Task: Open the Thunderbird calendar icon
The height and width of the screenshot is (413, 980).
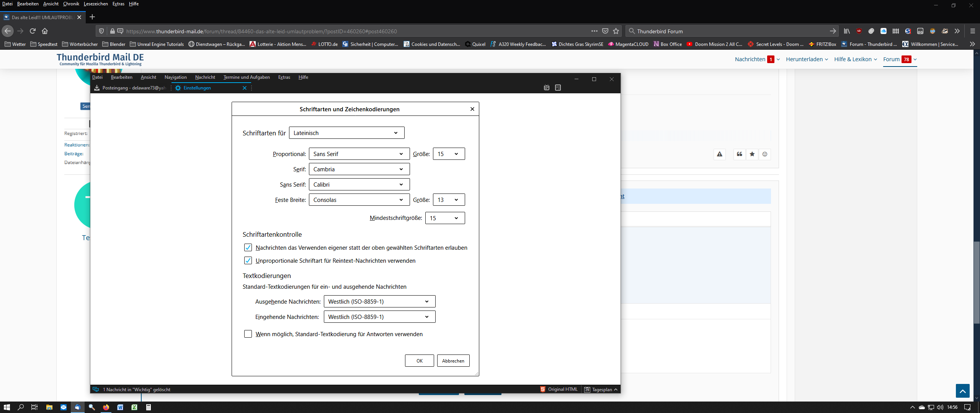Action: click(x=546, y=88)
